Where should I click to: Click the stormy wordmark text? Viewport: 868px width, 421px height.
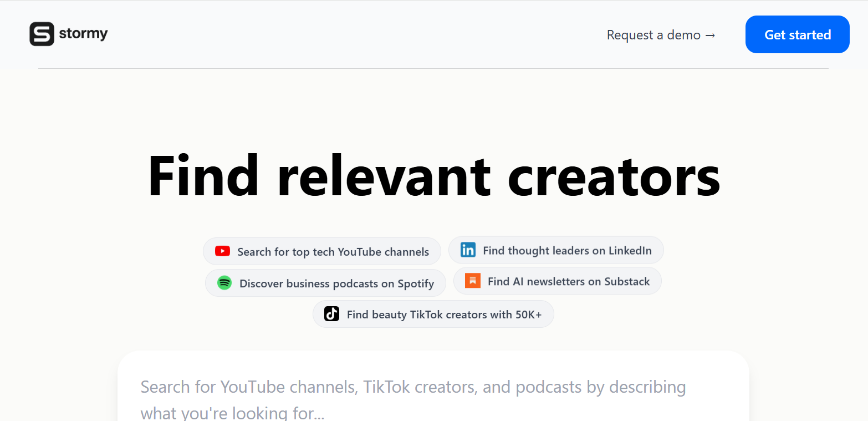(x=83, y=34)
